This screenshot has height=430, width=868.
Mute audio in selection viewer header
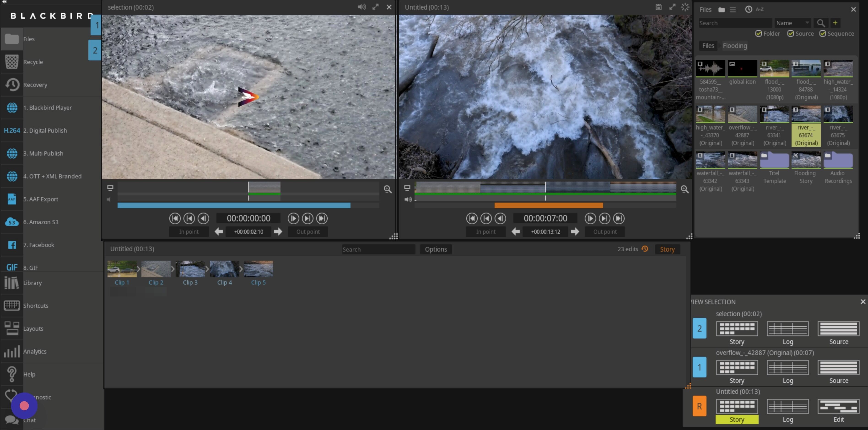point(361,7)
